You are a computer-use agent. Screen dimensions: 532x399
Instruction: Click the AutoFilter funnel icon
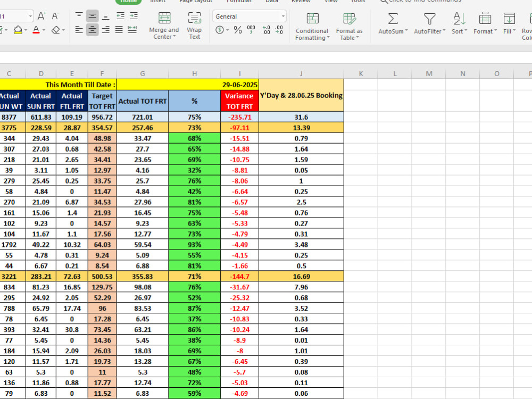point(429,19)
